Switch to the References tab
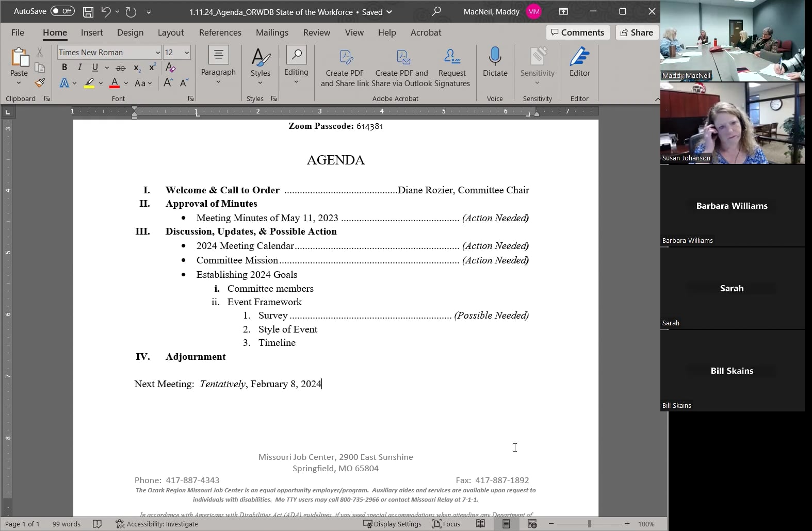This screenshot has height=531, width=812. 220,32
